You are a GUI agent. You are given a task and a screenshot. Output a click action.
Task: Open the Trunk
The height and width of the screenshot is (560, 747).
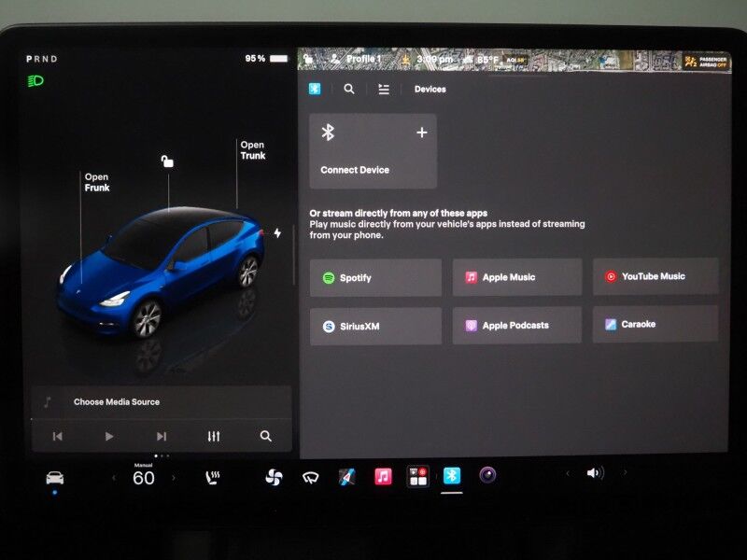click(x=252, y=150)
